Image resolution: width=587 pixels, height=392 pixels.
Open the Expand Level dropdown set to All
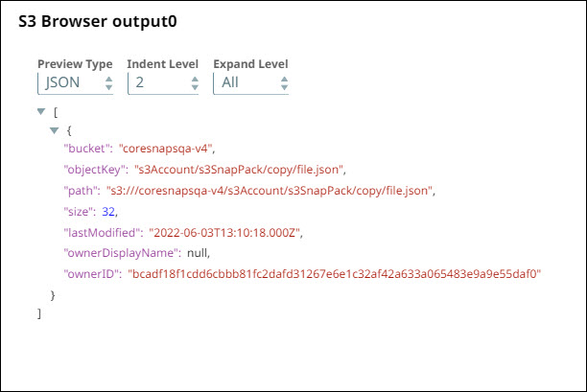pos(250,83)
